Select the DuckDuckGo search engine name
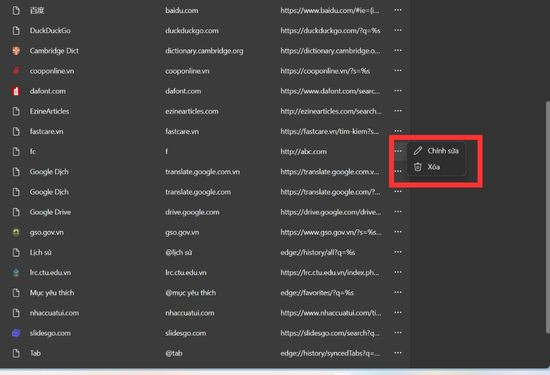Screen dimensions: 550x375 tap(50, 31)
